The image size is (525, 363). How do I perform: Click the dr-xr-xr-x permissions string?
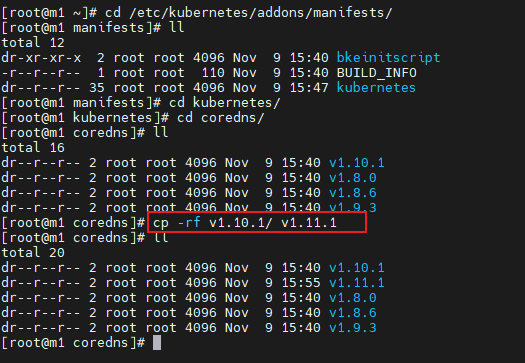[41, 58]
